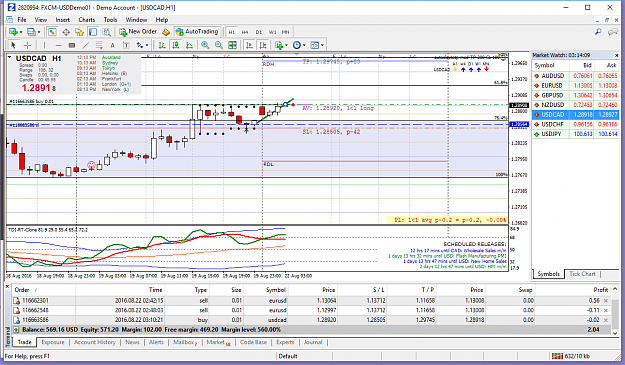This screenshot has width=625, height=365.
Task: Select the crosshair cursor tool
Action: coord(27,45)
